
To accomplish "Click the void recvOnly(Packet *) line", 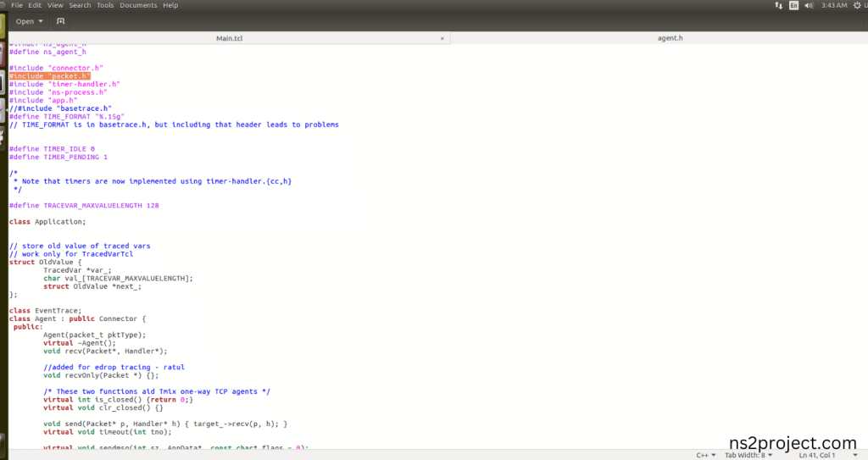I will click(102, 375).
